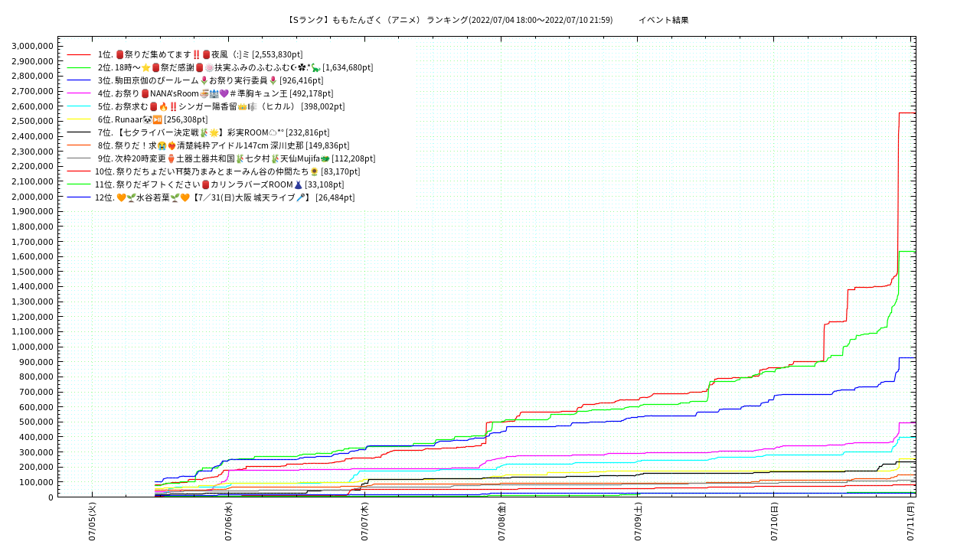The width and height of the screenshot is (980, 551).
Task: Click the y-axis value 500,000
Action: pyautogui.click(x=36, y=422)
